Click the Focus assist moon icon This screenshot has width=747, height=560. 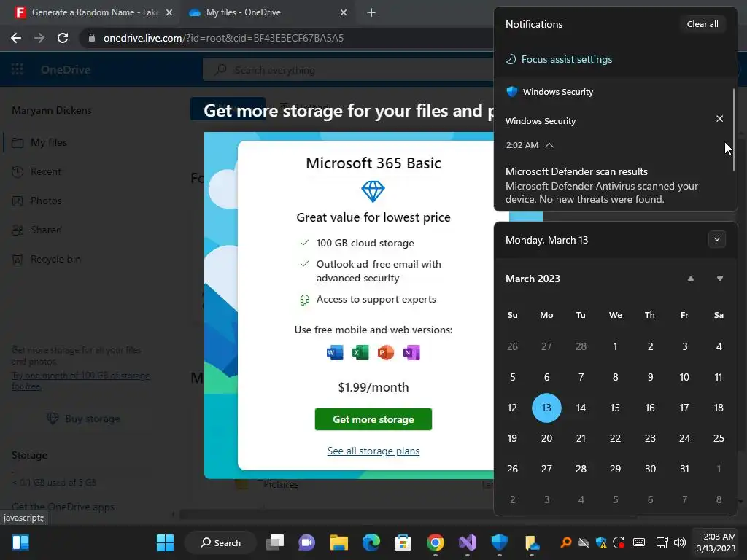pos(511,59)
